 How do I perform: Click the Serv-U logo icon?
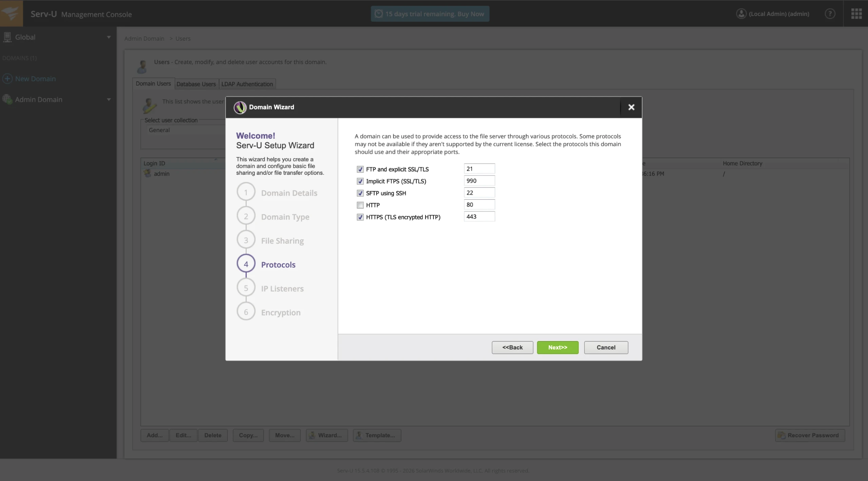pos(11,13)
